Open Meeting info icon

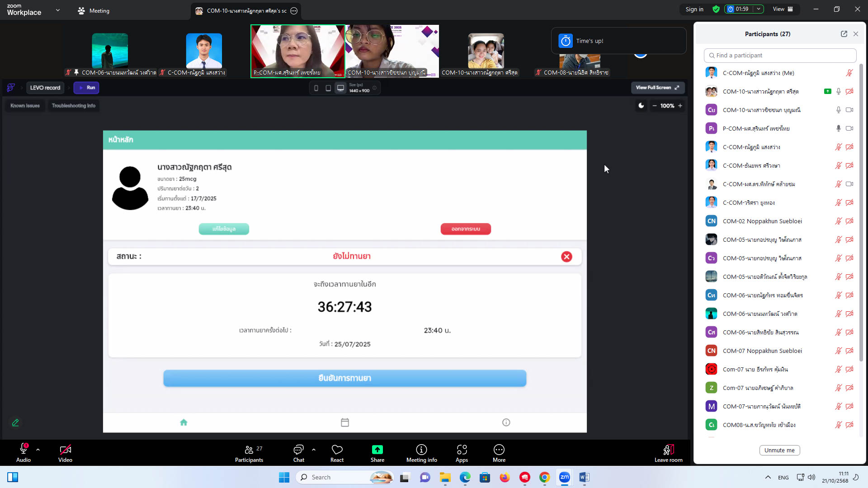point(421,450)
